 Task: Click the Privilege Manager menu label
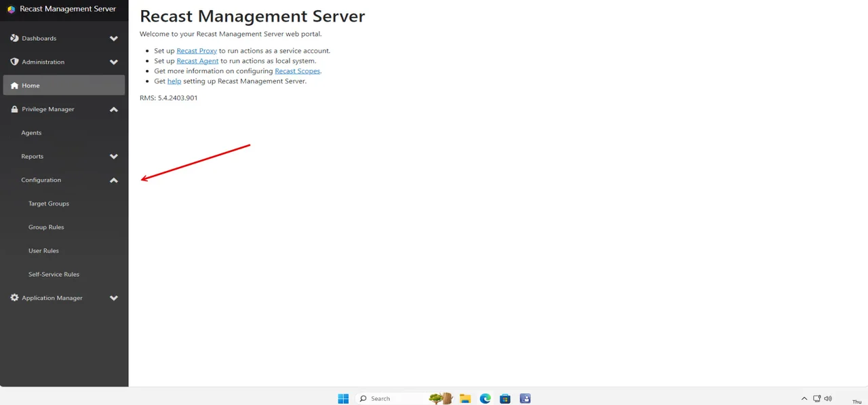(48, 109)
